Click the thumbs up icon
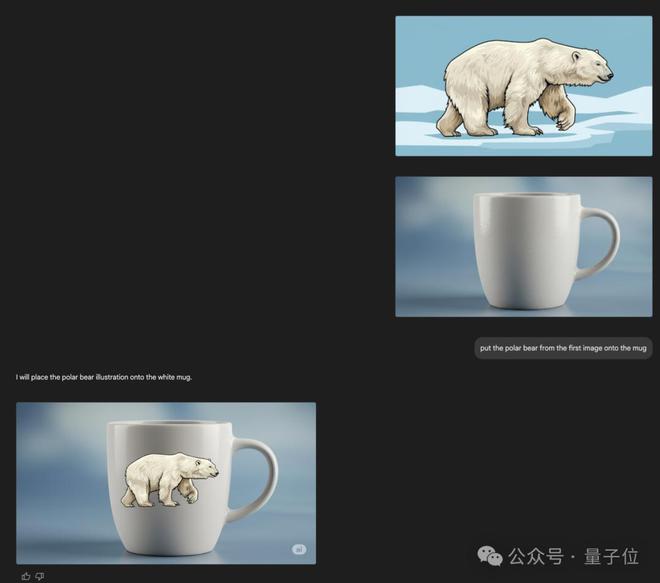 pyautogui.click(x=26, y=576)
